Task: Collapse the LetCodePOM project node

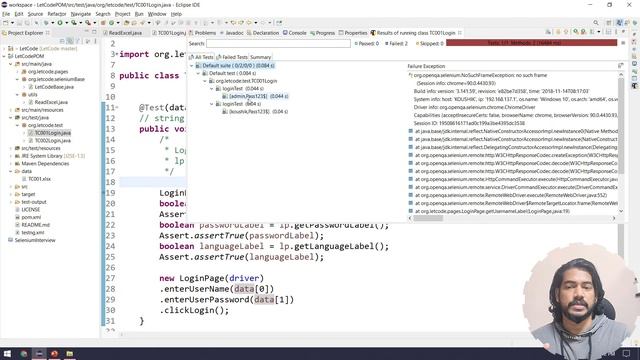Action: [4, 56]
